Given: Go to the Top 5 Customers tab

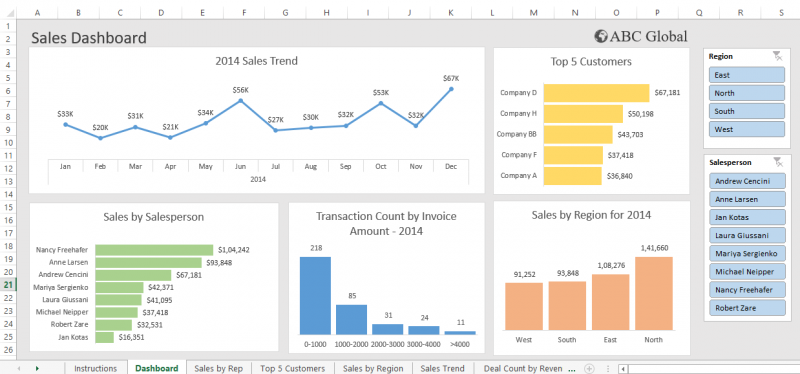Looking at the screenshot, I should (292, 368).
